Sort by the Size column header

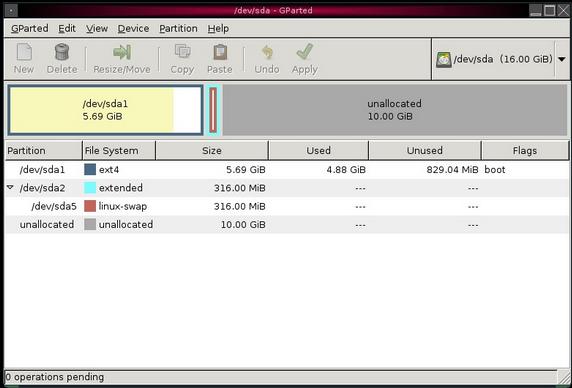pos(212,151)
